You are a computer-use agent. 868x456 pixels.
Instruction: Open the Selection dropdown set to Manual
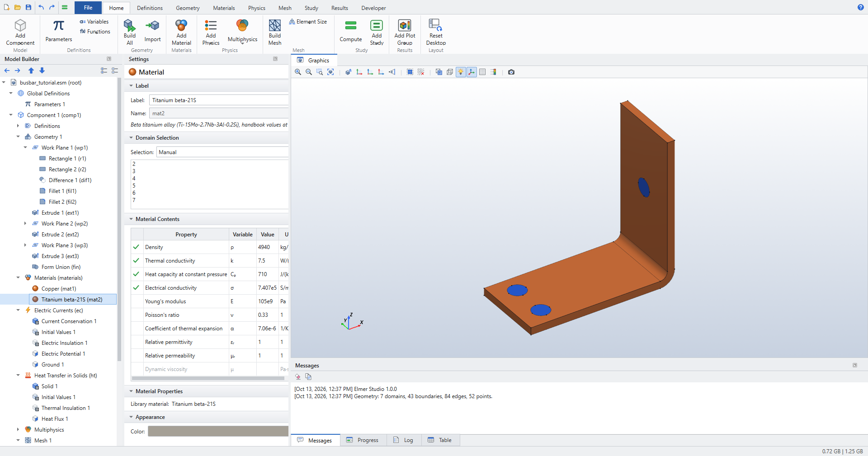222,152
